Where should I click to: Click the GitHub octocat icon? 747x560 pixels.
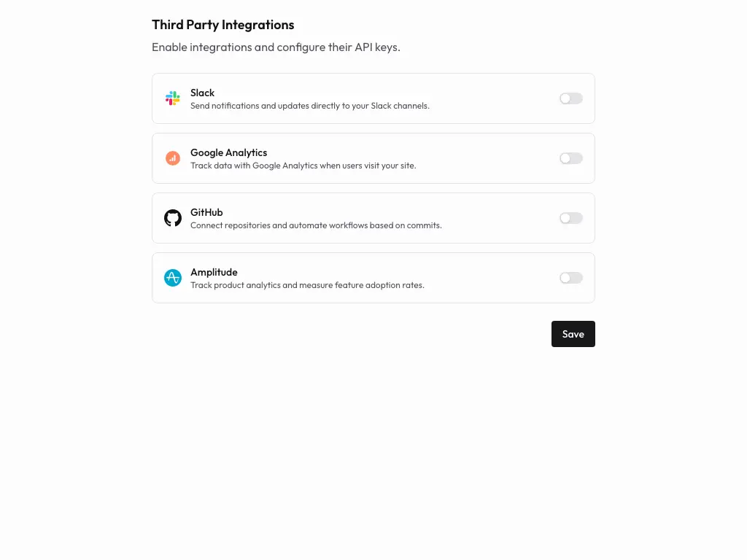[173, 217]
